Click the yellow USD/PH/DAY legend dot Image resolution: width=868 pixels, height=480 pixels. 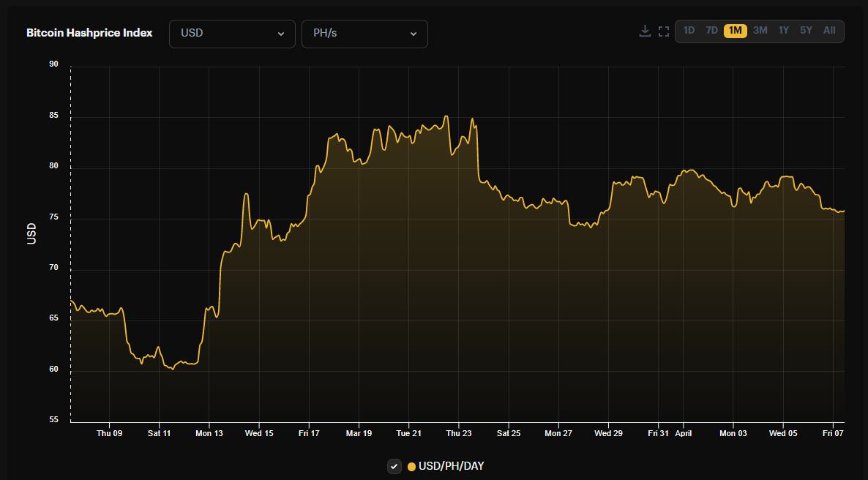click(x=411, y=467)
